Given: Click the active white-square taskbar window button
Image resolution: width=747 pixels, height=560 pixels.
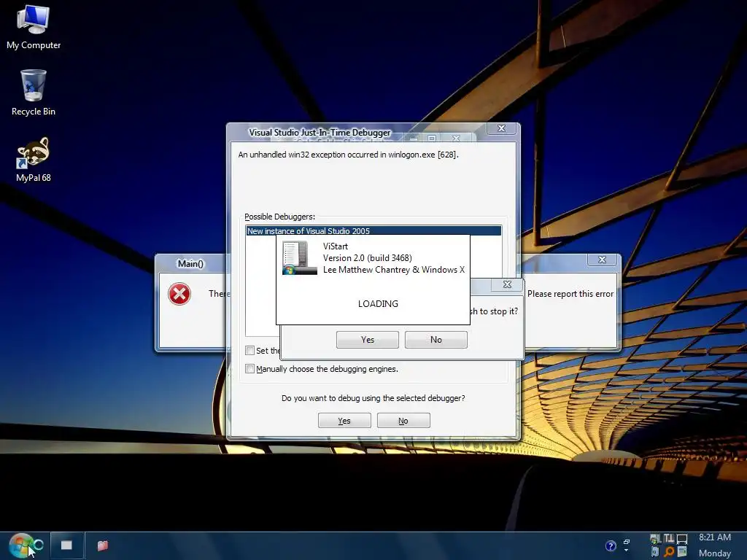Looking at the screenshot, I should click(x=66, y=545).
